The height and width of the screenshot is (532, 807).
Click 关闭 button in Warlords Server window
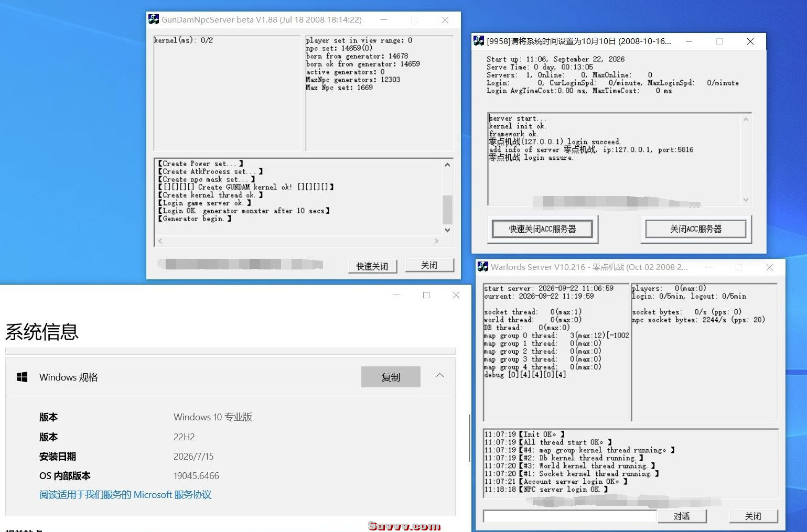(753, 516)
